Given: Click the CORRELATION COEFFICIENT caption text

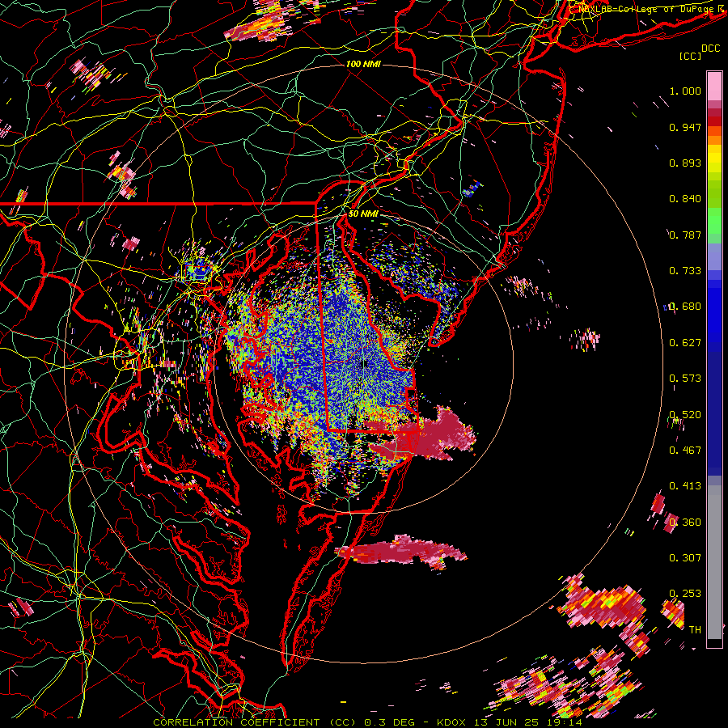Looking at the screenshot, I should coord(236,722).
